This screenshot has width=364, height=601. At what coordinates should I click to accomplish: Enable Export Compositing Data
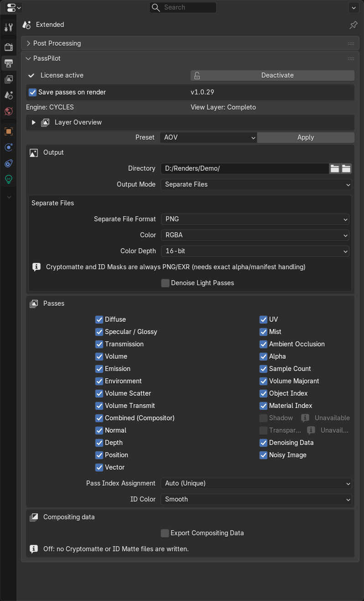point(165,533)
